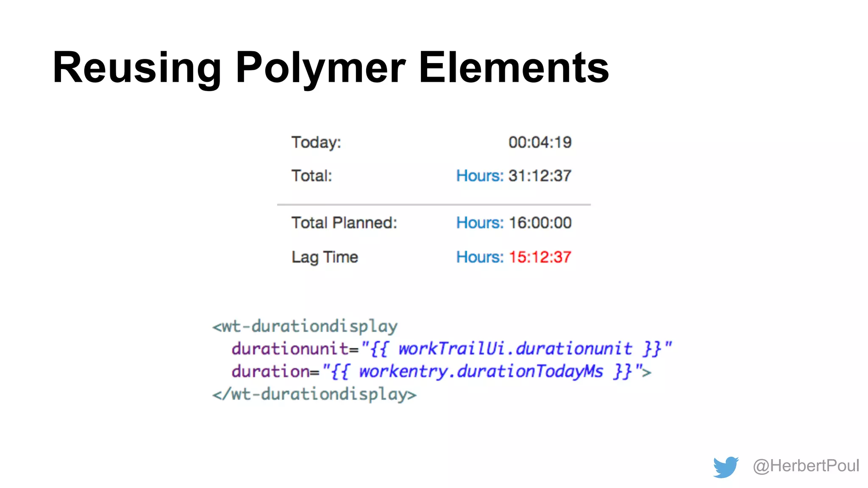Click the closing </wt-durationdisplay> tag
Screen dimensions: 868x488
314,394
